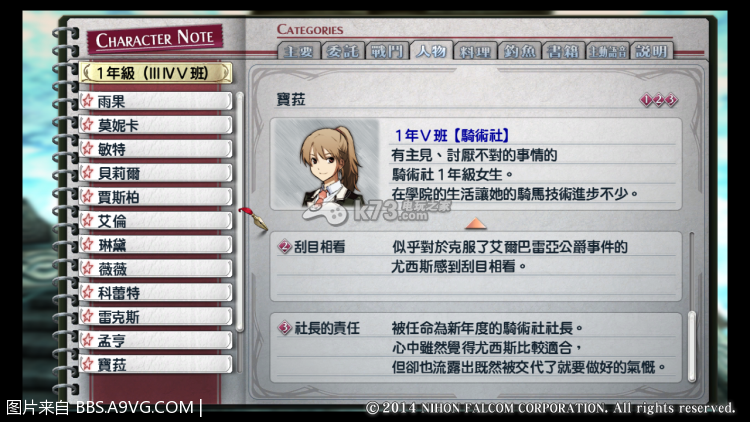Image resolution: width=750 pixels, height=422 pixels.
Task: Click the 寶菈 character portrait
Action: pyautogui.click(x=325, y=164)
